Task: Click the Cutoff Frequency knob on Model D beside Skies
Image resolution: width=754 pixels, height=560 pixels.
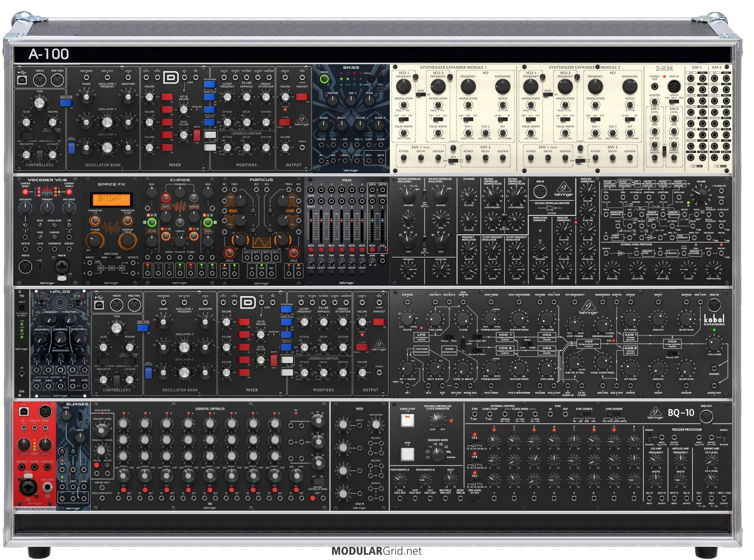Action: (x=227, y=97)
